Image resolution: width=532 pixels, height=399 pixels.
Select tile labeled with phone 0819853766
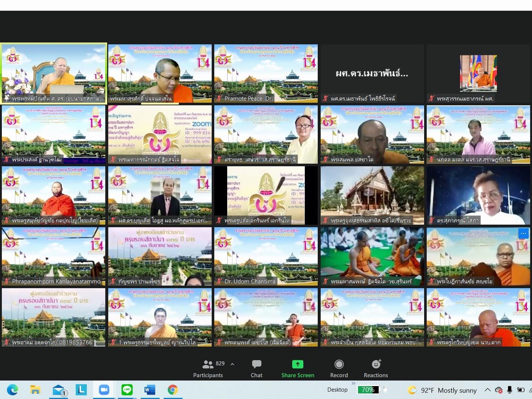tap(54, 317)
